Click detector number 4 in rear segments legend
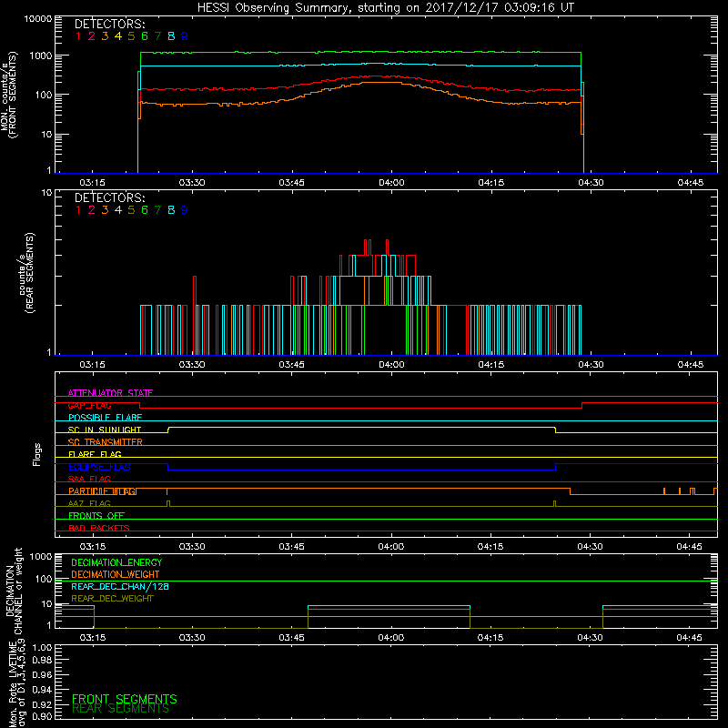The image size is (728, 728). tap(118, 210)
